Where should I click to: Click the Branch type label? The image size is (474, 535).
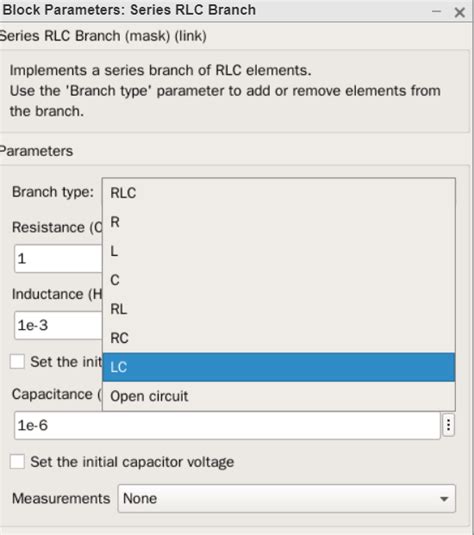(x=53, y=192)
